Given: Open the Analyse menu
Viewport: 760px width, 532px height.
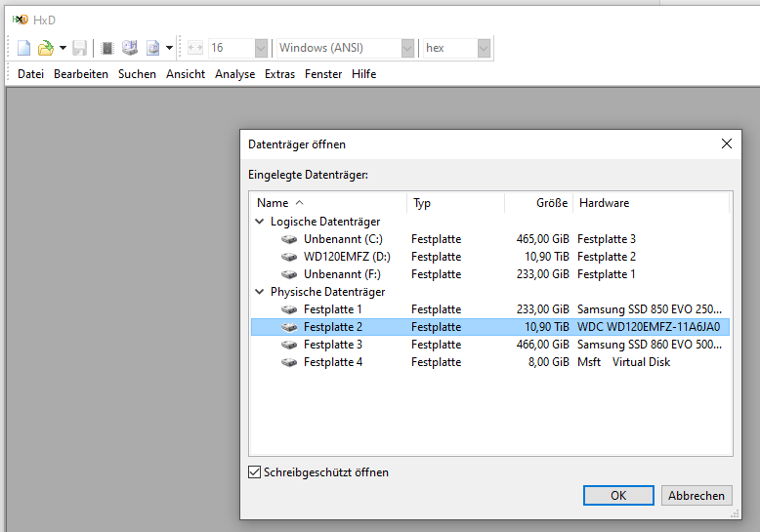Looking at the screenshot, I should point(235,74).
